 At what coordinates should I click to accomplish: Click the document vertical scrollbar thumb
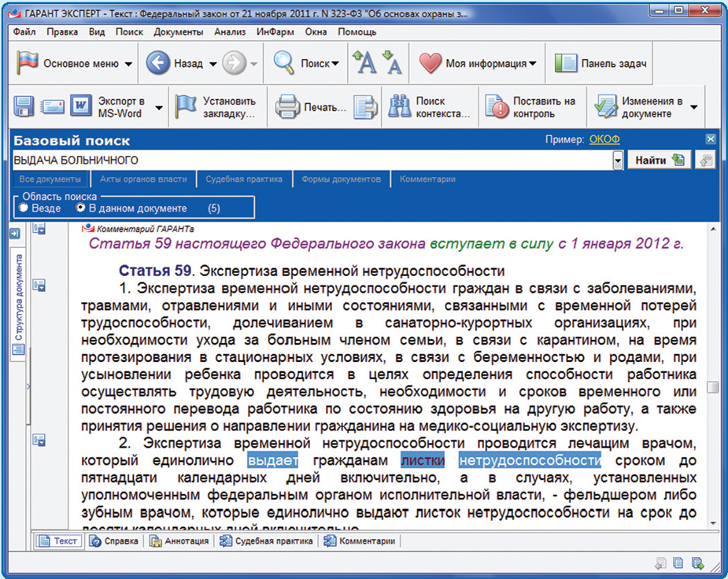tap(712, 388)
